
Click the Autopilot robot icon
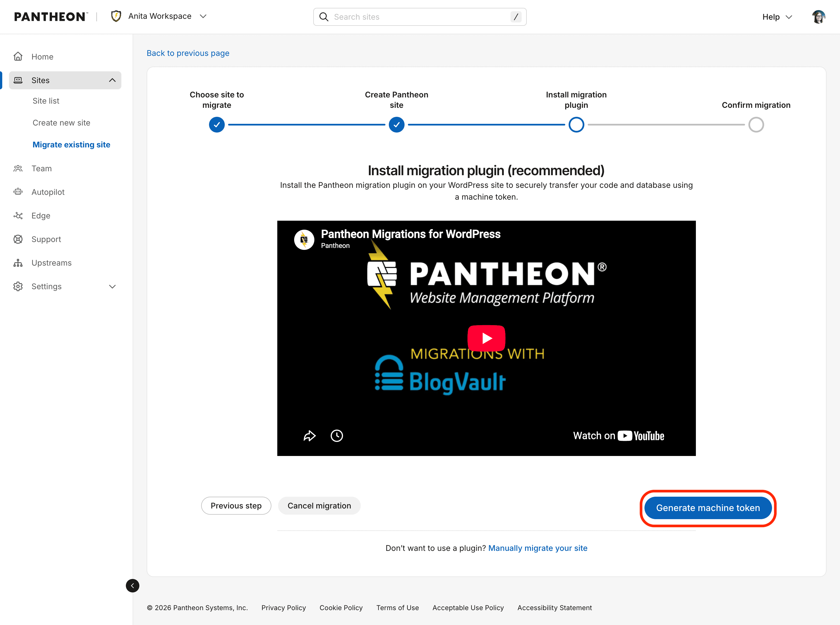18,192
